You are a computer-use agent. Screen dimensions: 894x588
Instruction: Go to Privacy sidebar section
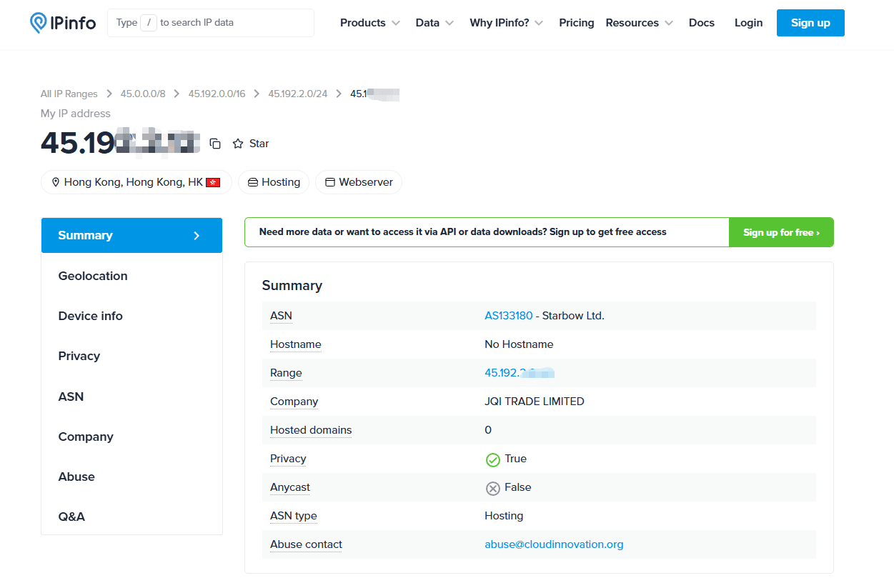pos(131,356)
